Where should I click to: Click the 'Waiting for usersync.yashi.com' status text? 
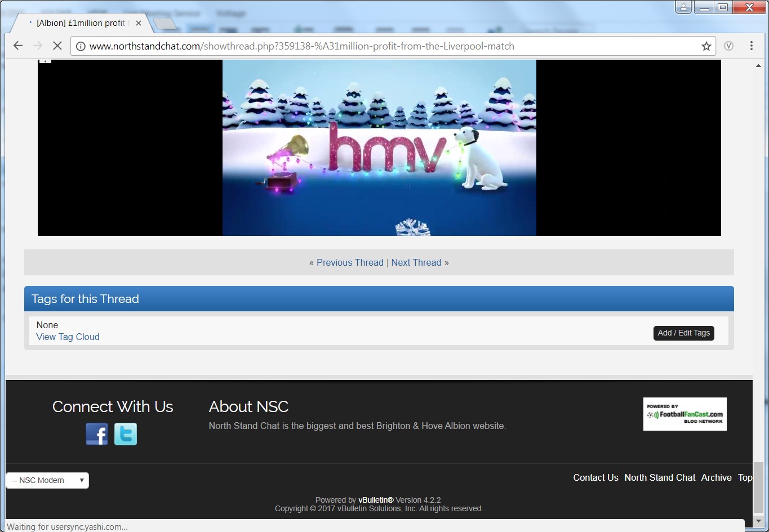(67, 527)
